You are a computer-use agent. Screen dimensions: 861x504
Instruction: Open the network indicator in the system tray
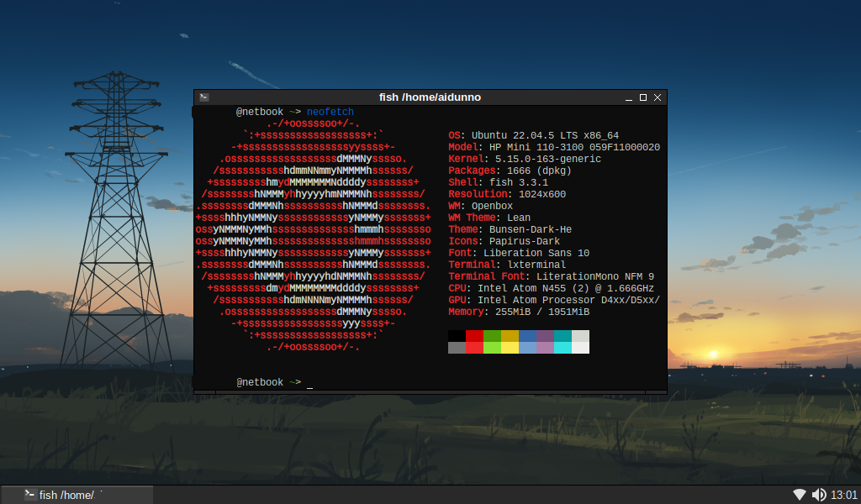800,495
